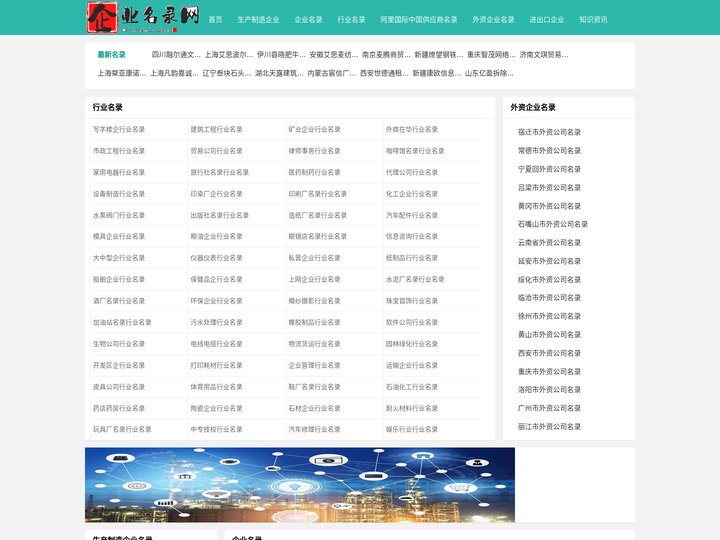The width and height of the screenshot is (720, 540).
Task: Click 丽江市外资公司名录
Action: pos(549,427)
